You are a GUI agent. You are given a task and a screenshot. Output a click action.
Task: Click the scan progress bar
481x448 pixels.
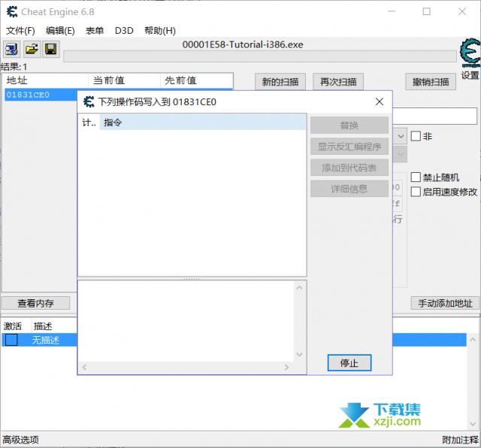tap(260, 56)
